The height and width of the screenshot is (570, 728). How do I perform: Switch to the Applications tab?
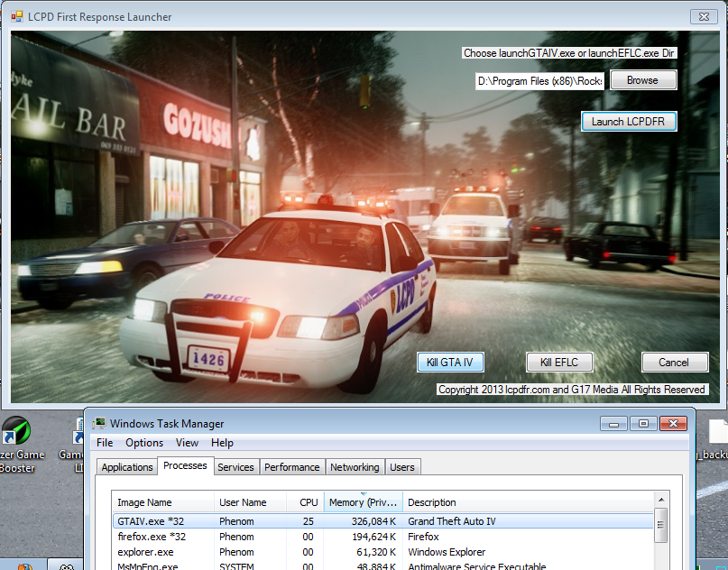(126, 467)
